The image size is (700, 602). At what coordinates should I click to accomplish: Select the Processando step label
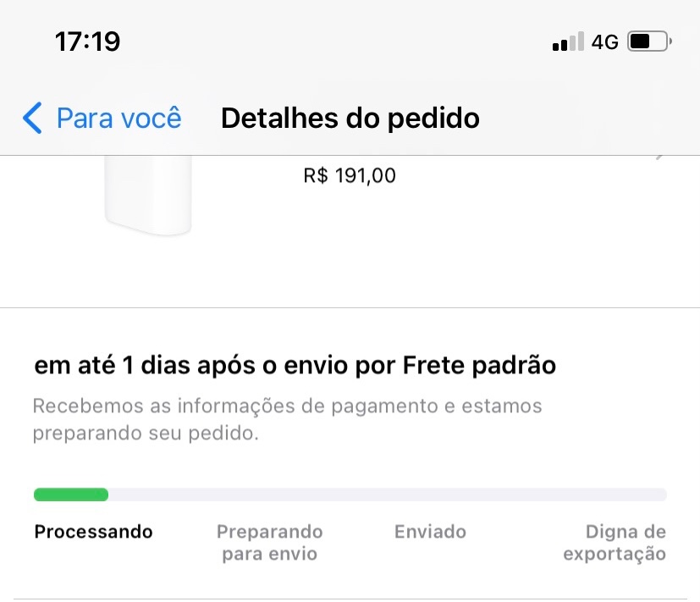[x=93, y=532]
